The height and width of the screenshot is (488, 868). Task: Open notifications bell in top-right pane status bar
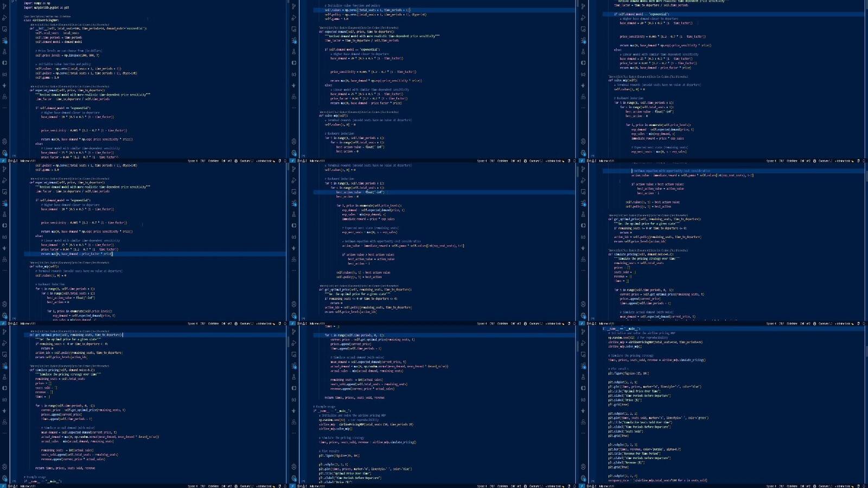tap(864, 161)
